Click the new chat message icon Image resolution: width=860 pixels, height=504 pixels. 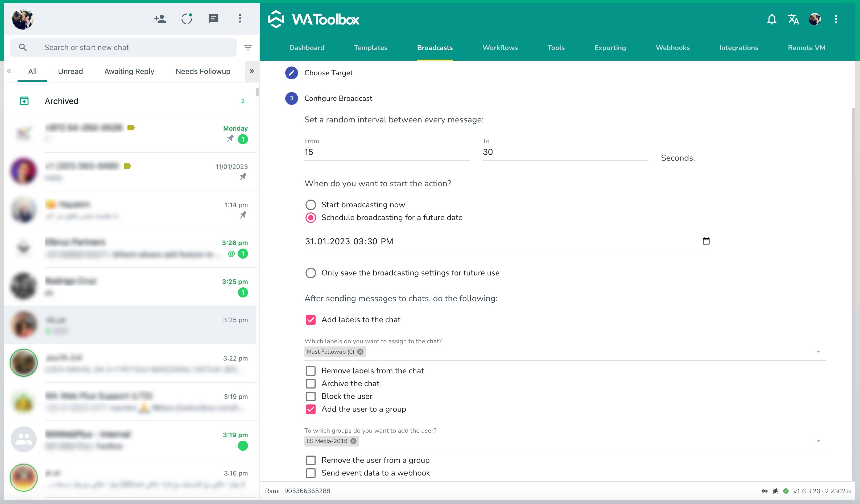(x=213, y=19)
